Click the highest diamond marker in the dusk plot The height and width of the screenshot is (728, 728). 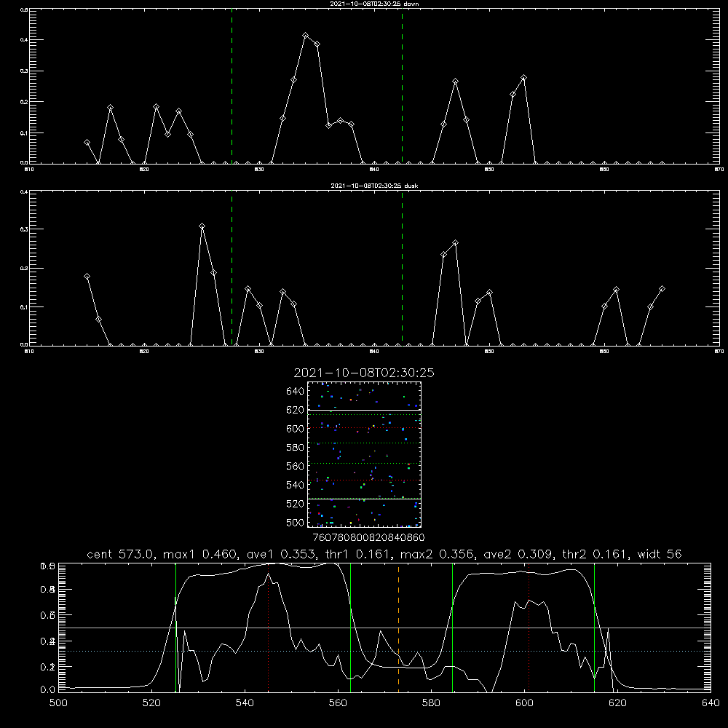tap(202, 226)
